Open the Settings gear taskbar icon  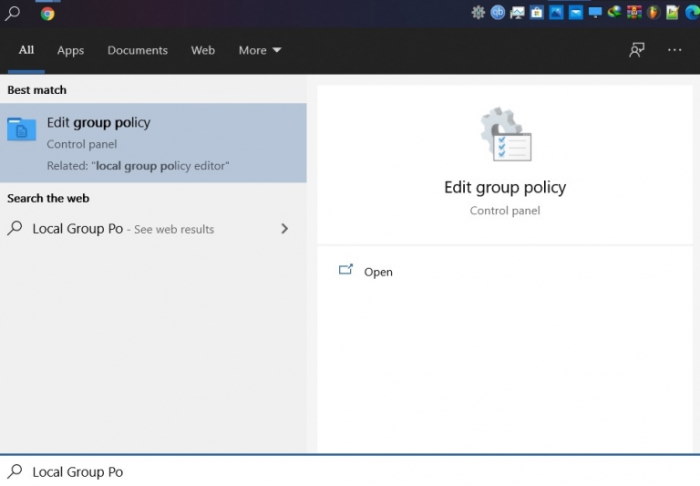pos(478,12)
